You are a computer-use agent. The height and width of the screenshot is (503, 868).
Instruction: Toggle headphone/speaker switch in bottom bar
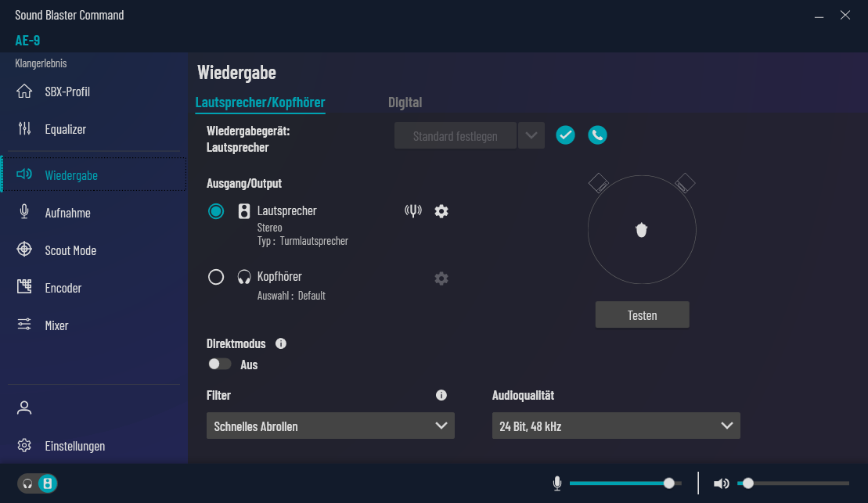[38, 483]
